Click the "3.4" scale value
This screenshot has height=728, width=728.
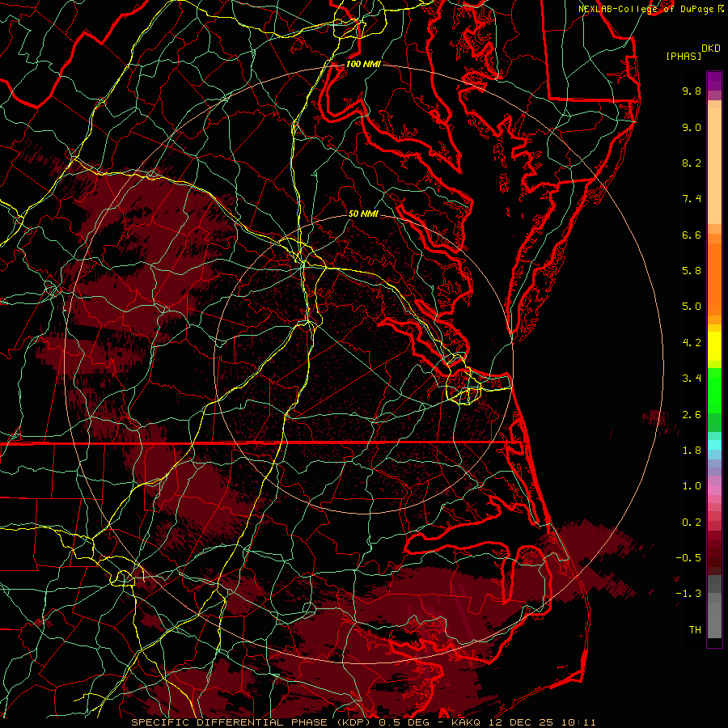[x=692, y=379]
